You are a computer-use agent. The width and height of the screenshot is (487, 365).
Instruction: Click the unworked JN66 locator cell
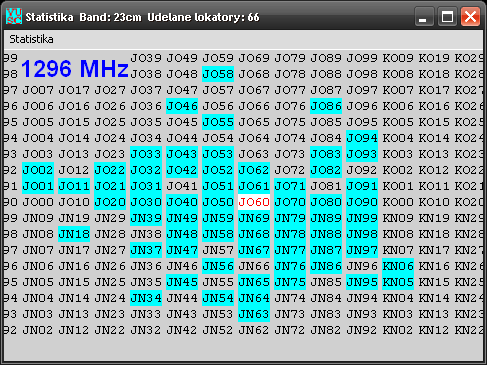(254, 266)
